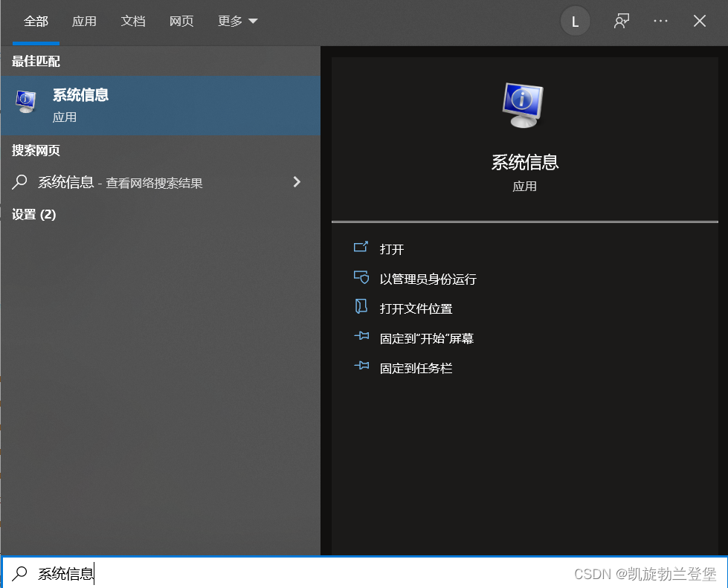Switch to the 应用 tab
The width and height of the screenshot is (728, 588).
[x=84, y=22]
